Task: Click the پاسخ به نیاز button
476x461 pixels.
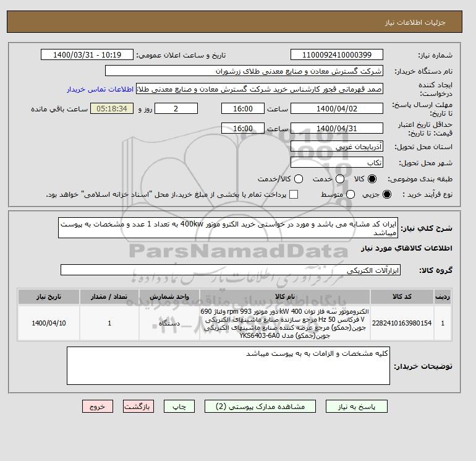Action: pos(357,407)
